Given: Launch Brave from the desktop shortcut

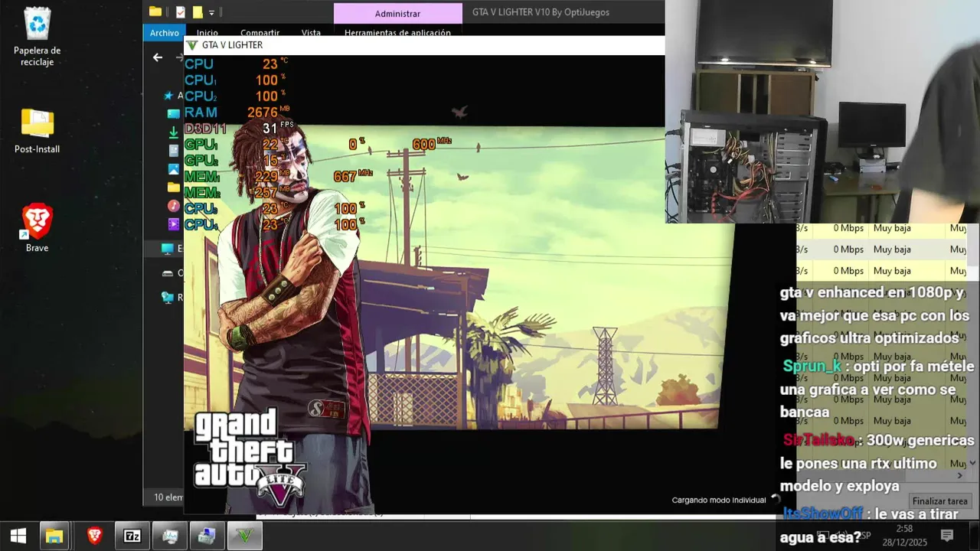Looking at the screenshot, I should [x=37, y=228].
